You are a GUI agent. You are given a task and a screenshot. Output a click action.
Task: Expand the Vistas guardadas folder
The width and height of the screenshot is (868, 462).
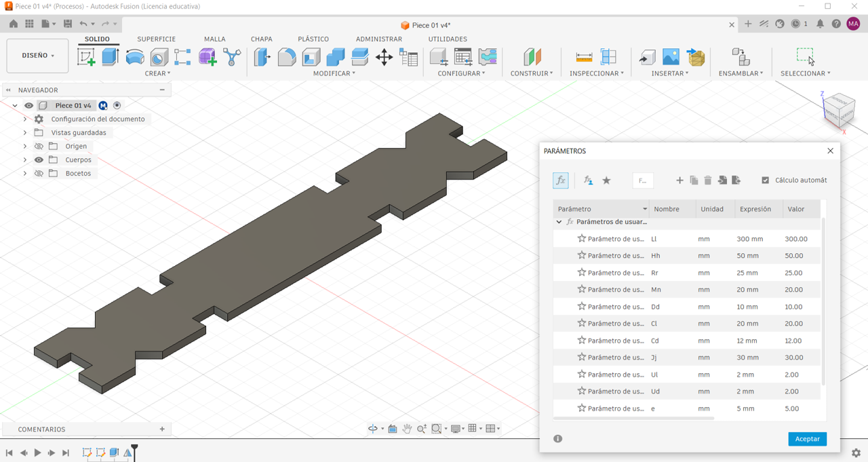[25, 132]
